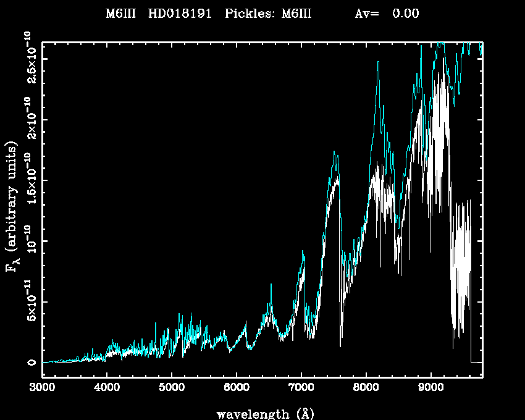
Task: Click the 4000 wavelength tick label
Action: [106, 388]
